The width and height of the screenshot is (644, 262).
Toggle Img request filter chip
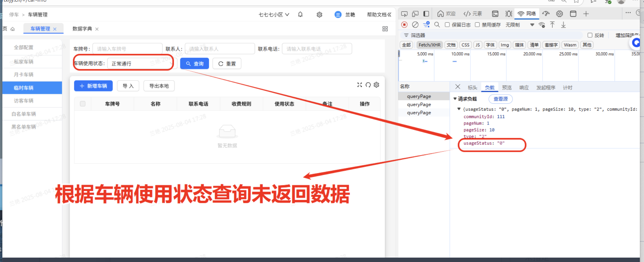pyautogui.click(x=505, y=45)
